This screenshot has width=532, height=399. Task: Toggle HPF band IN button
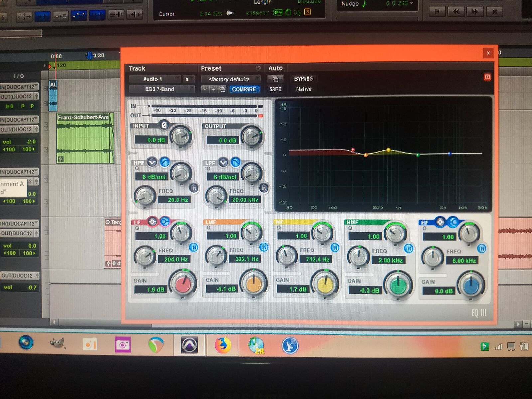click(194, 188)
